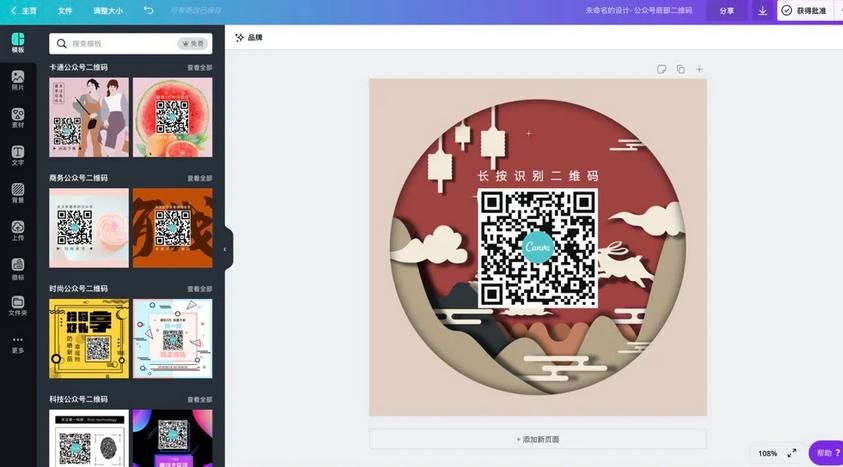Select the 长按识别二维码 text on canvas
The height and width of the screenshot is (467, 843).
click(x=538, y=176)
